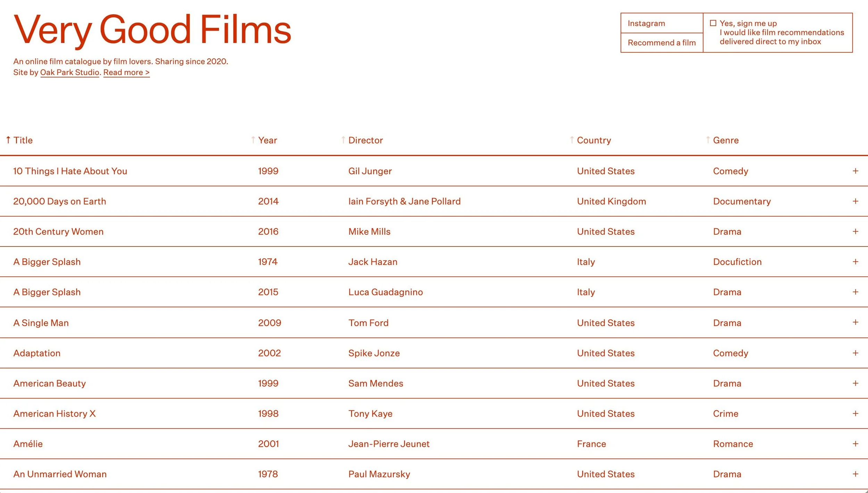This screenshot has height=493, width=868.
Task: Select the film A Single Man
Action: click(x=41, y=323)
